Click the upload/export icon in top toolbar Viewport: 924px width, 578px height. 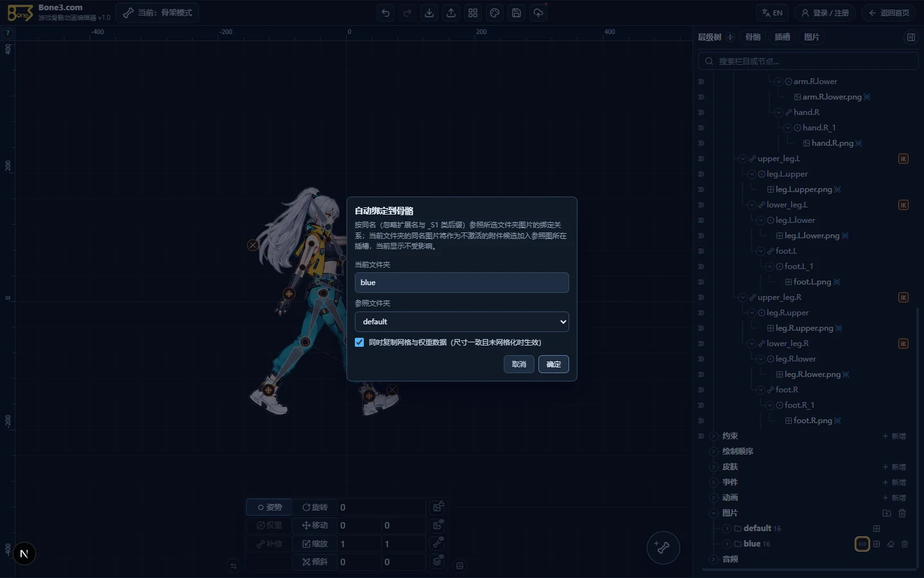tap(451, 13)
